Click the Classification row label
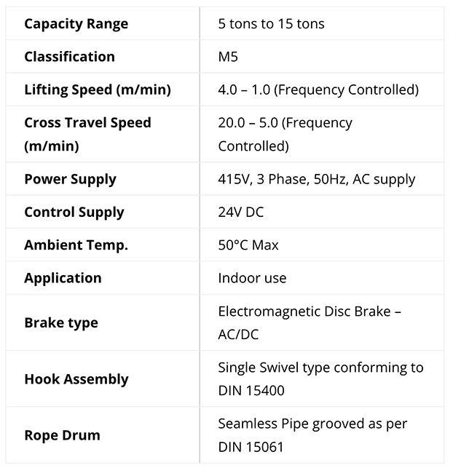The image size is (453, 476). pos(70,57)
